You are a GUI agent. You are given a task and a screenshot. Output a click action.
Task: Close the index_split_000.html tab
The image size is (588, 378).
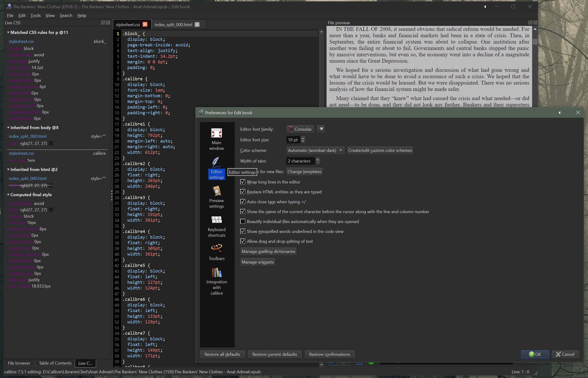(x=197, y=24)
